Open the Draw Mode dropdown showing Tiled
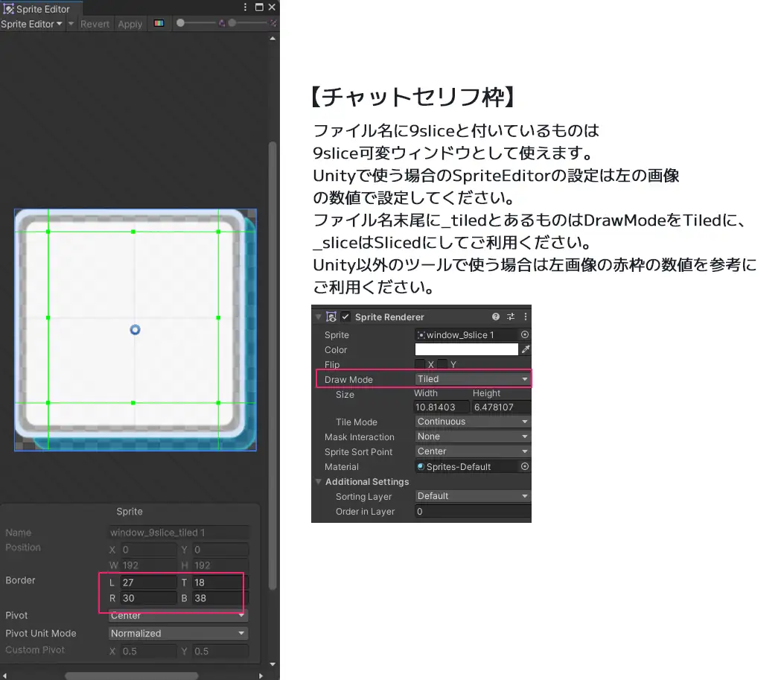784x680 pixels. pyautogui.click(x=472, y=379)
